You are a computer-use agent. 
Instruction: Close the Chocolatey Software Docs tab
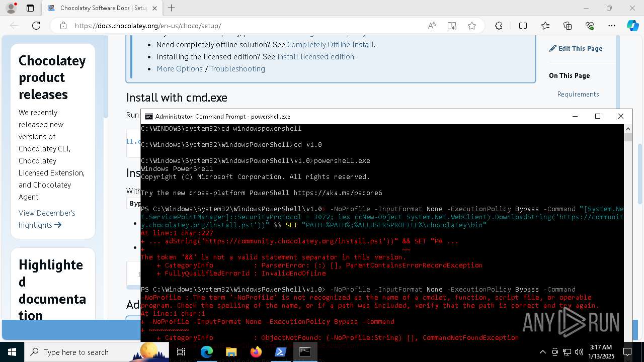[154, 8]
